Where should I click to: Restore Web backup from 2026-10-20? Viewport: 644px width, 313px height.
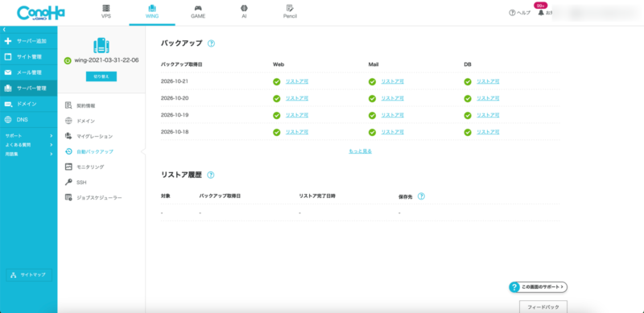click(297, 98)
